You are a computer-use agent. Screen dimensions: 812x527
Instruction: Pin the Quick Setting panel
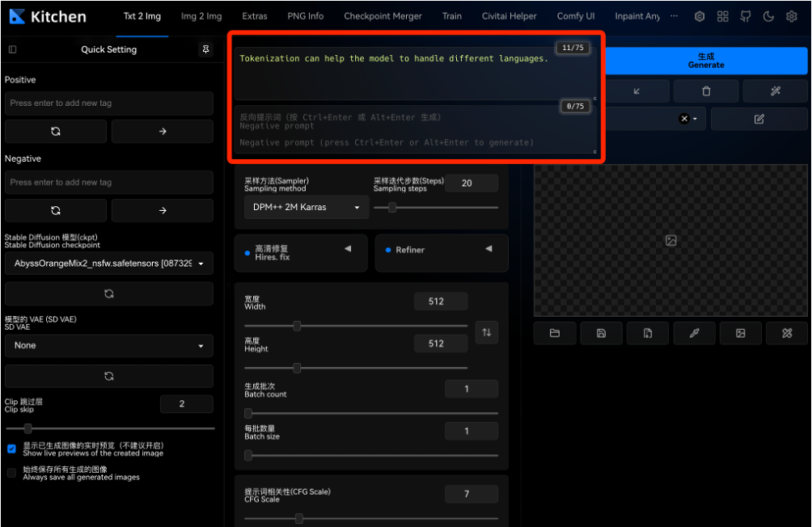[x=205, y=49]
